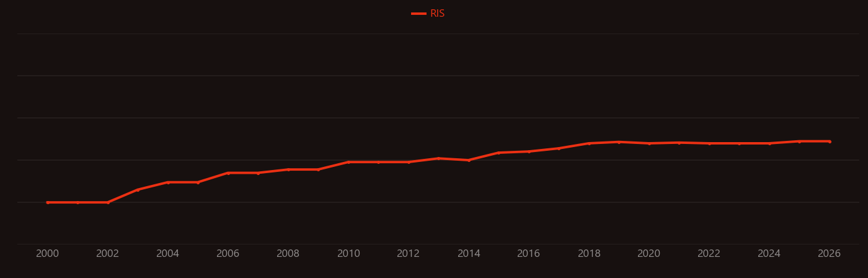Select the RIS data point at year 2006
Image resolution: width=868 pixels, height=278 pixels.
(228, 173)
